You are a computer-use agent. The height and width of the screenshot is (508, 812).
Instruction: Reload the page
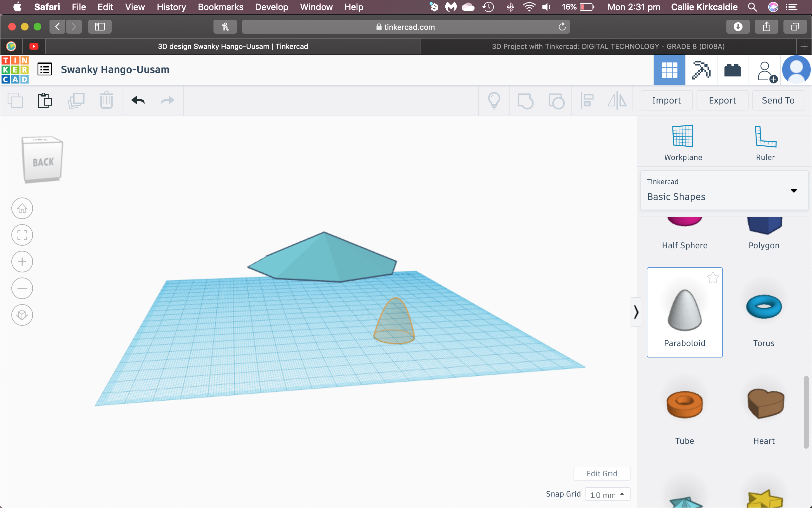point(562,27)
